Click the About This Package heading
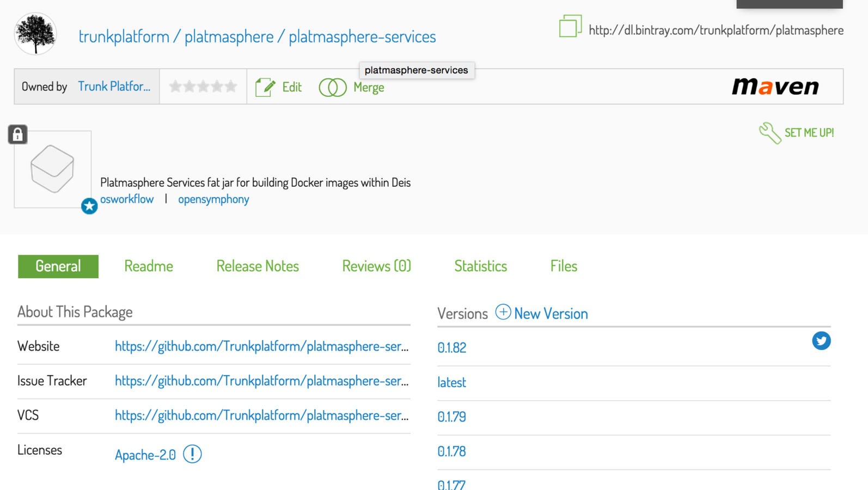The height and width of the screenshot is (490, 868). click(x=75, y=312)
